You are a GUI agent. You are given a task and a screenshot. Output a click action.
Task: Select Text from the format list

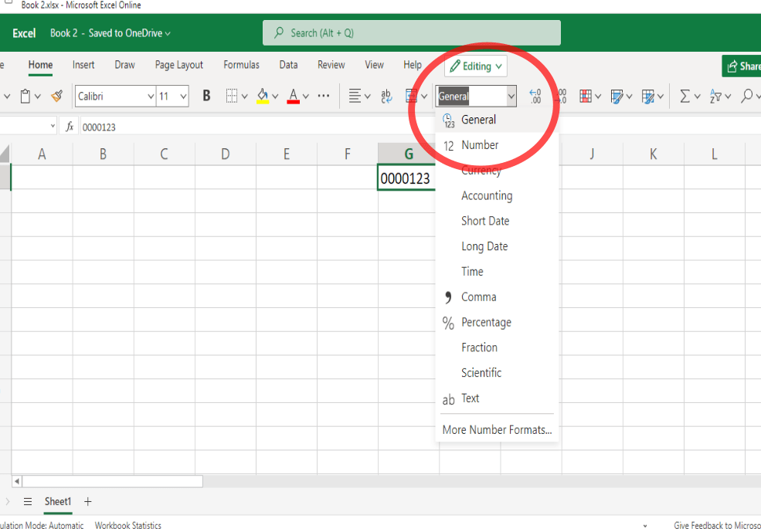point(471,398)
